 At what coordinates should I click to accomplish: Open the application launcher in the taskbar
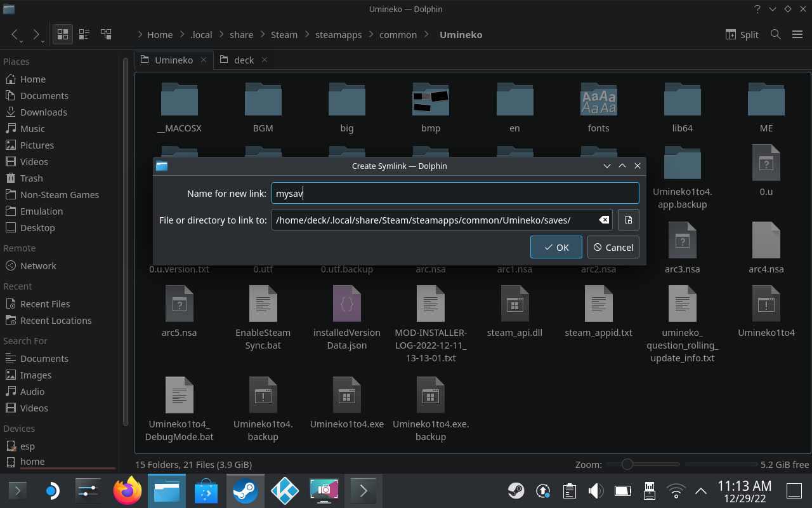18,490
